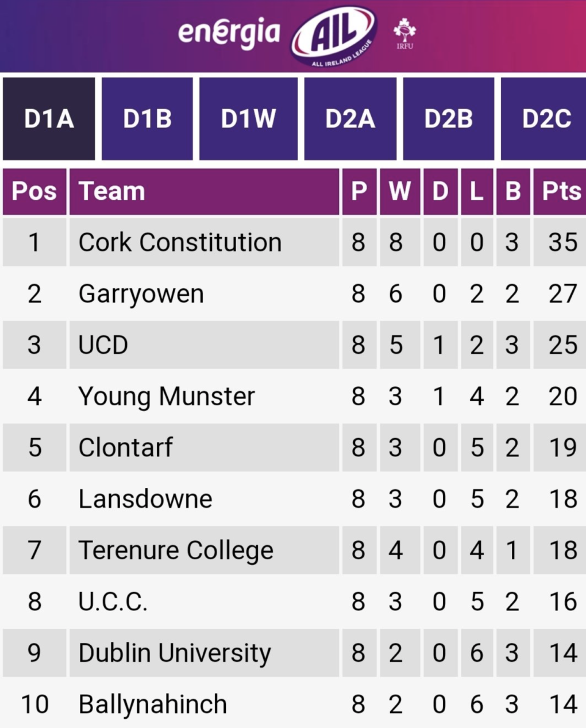
Task: Open the D1W division tab
Action: coord(248,119)
